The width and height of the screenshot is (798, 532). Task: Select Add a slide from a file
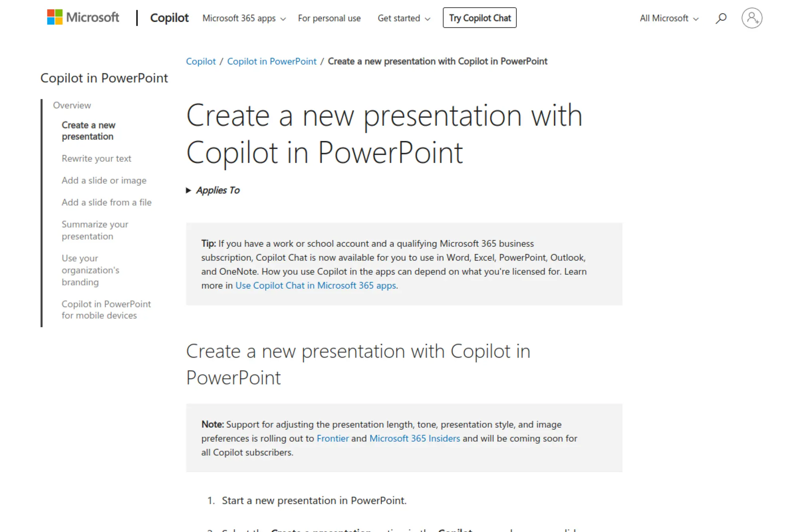click(x=107, y=202)
